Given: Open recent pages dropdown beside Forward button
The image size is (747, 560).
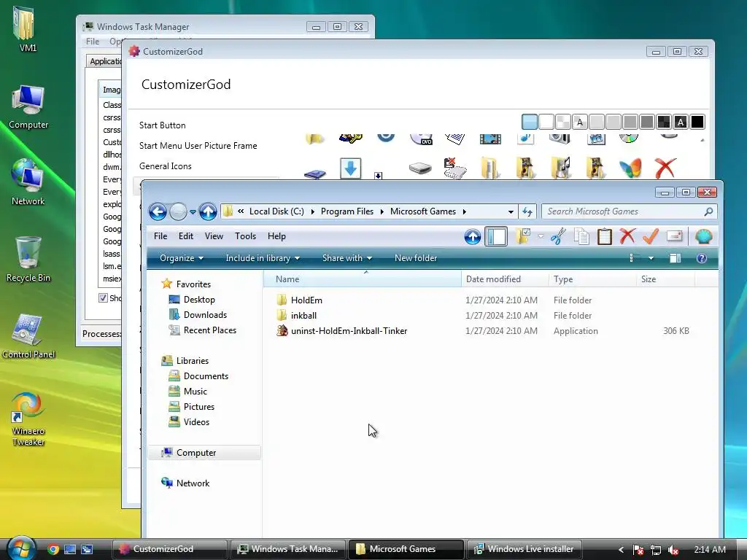Looking at the screenshot, I should [193, 212].
